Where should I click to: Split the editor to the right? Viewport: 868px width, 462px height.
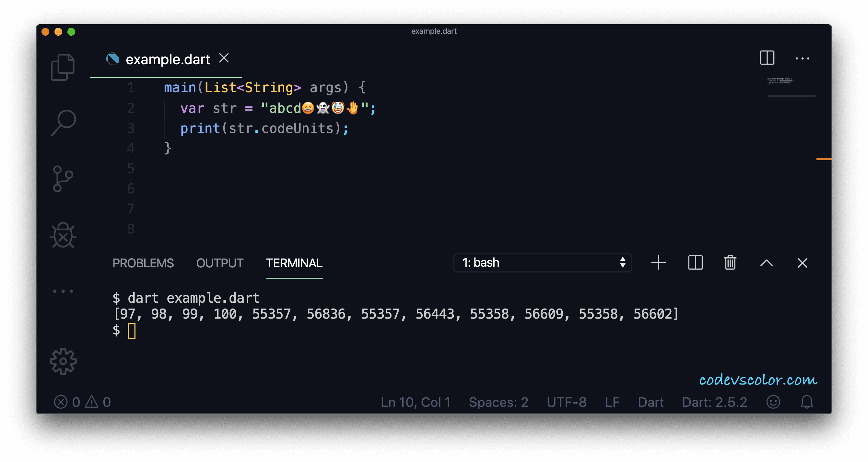[x=767, y=58]
